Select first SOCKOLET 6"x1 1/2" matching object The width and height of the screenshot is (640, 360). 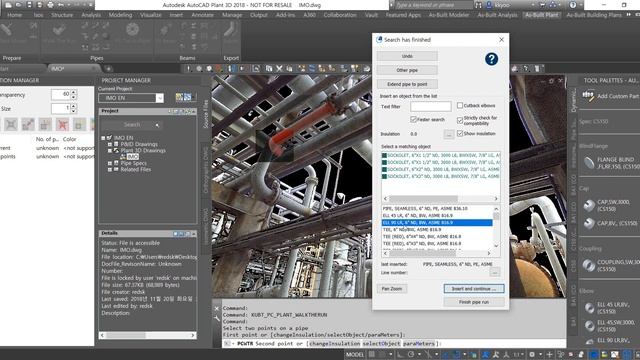pos(440,156)
